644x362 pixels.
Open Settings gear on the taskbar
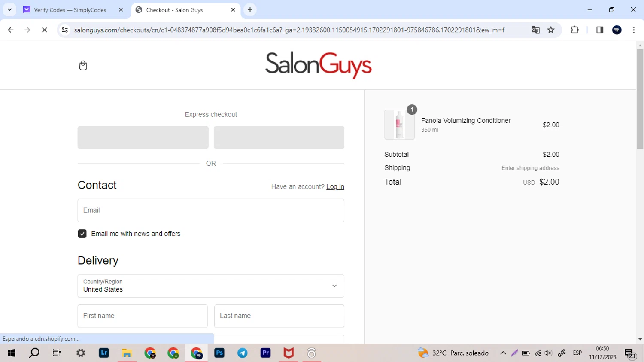81,353
